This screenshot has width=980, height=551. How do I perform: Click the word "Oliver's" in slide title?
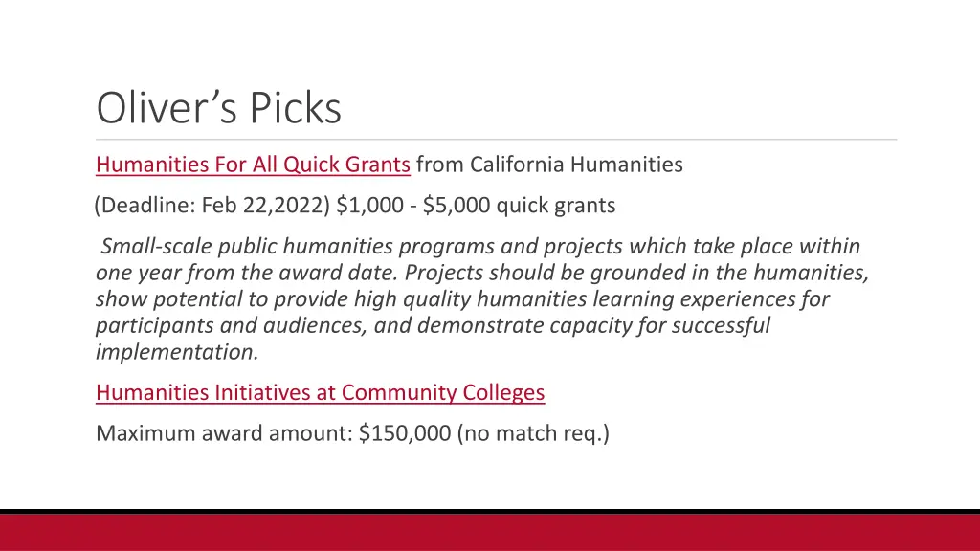(x=167, y=107)
